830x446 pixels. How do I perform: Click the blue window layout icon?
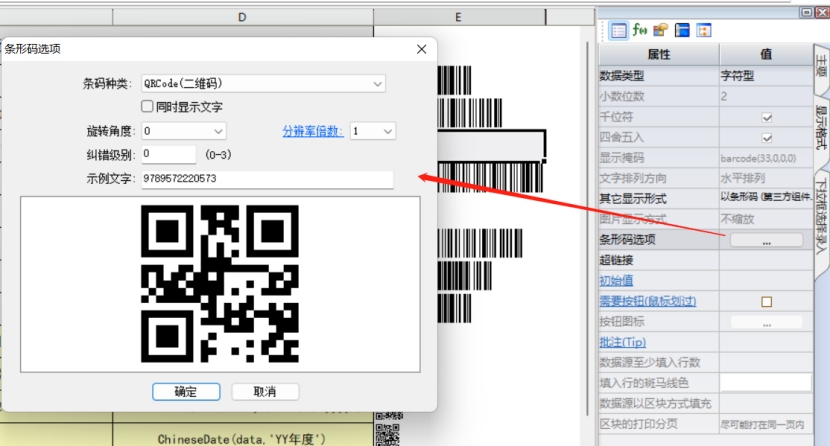click(x=682, y=30)
